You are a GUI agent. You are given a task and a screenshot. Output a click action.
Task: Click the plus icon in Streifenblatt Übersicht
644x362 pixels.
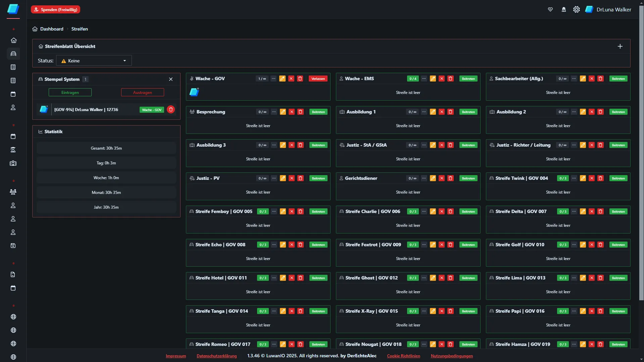point(620,46)
